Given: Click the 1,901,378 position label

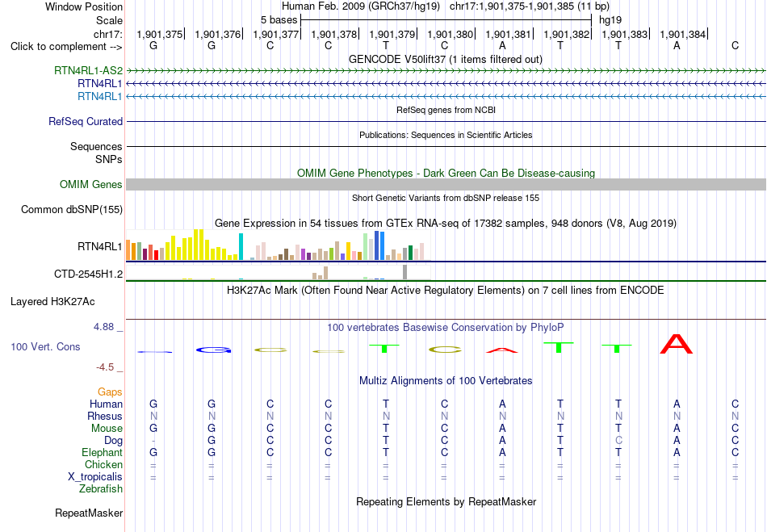Looking at the screenshot, I should [x=333, y=34].
